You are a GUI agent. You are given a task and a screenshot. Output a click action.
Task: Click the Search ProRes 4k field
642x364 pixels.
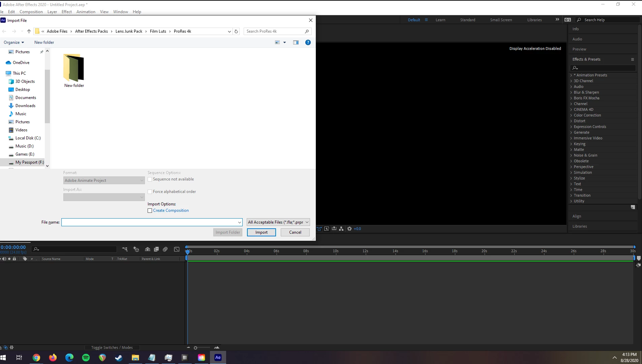click(x=277, y=31)
